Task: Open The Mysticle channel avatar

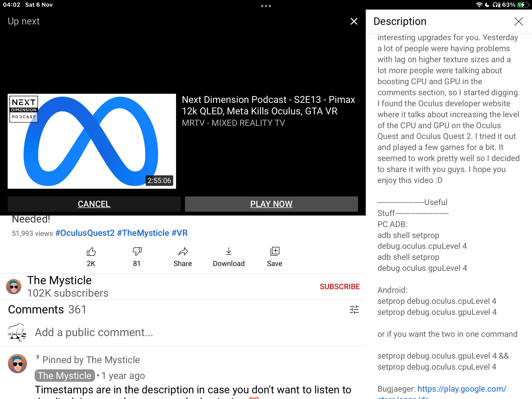Action: coord(14,286)
